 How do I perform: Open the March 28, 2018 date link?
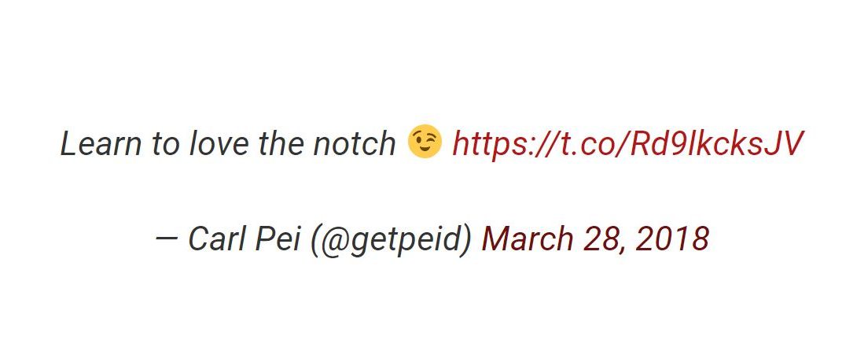(x=595, y=239)
